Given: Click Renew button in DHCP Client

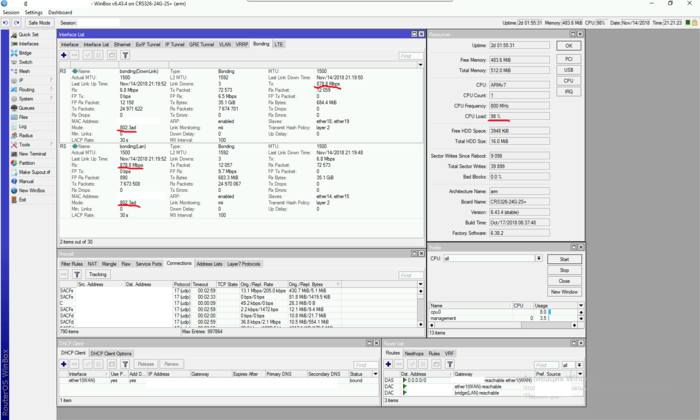Looking at the screenshot, I should [x=171, y=364].
